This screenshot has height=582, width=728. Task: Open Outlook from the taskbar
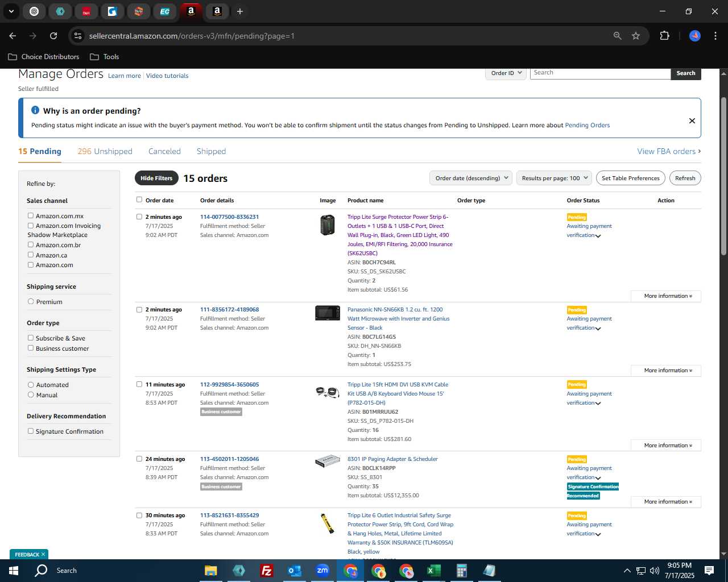(295, 571)
